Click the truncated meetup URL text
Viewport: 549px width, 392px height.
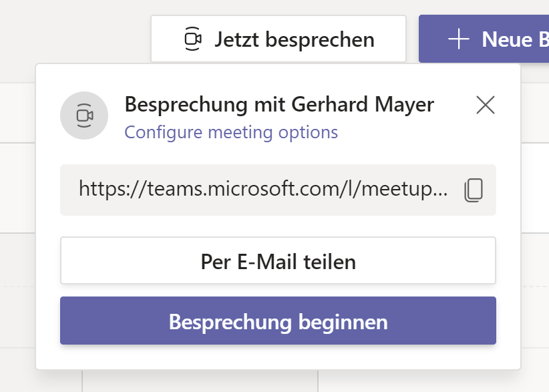click(263, 189)
